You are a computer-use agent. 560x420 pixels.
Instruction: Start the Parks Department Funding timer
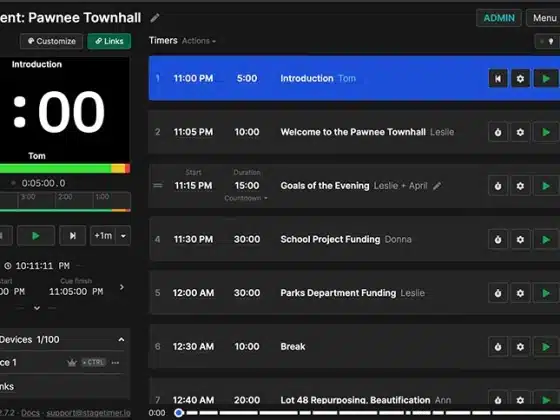point(546,293)
